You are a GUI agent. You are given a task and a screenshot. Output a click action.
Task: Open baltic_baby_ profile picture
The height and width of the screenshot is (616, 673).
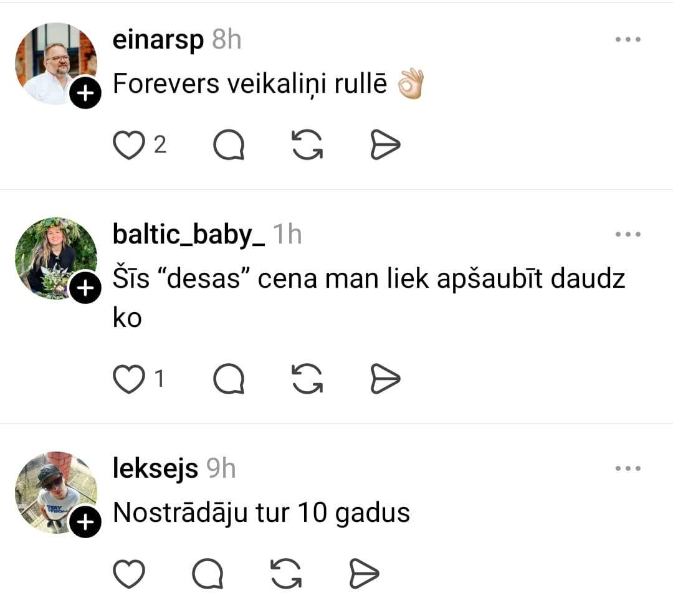(x=56, y=258)
